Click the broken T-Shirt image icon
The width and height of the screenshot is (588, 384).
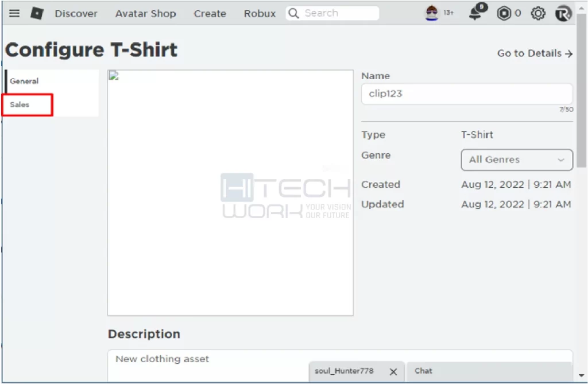click(x=114, y=76)
